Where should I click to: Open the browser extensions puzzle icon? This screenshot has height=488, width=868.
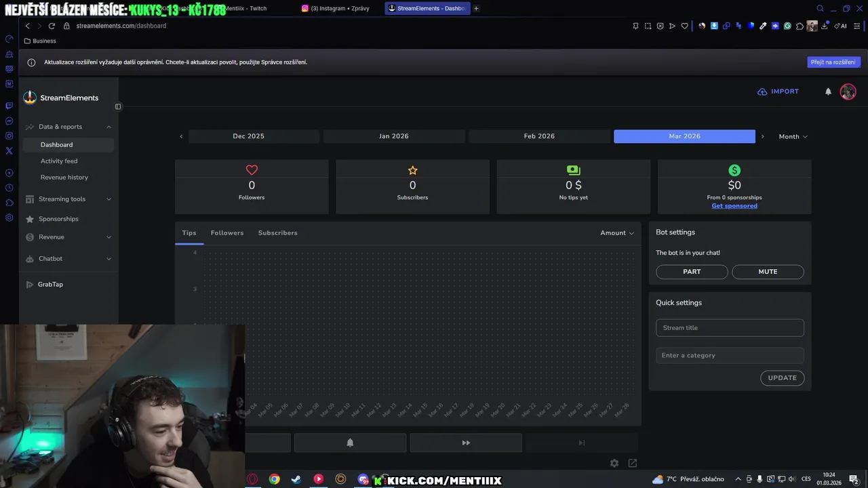pyautogui.click(x=800, y=26)
